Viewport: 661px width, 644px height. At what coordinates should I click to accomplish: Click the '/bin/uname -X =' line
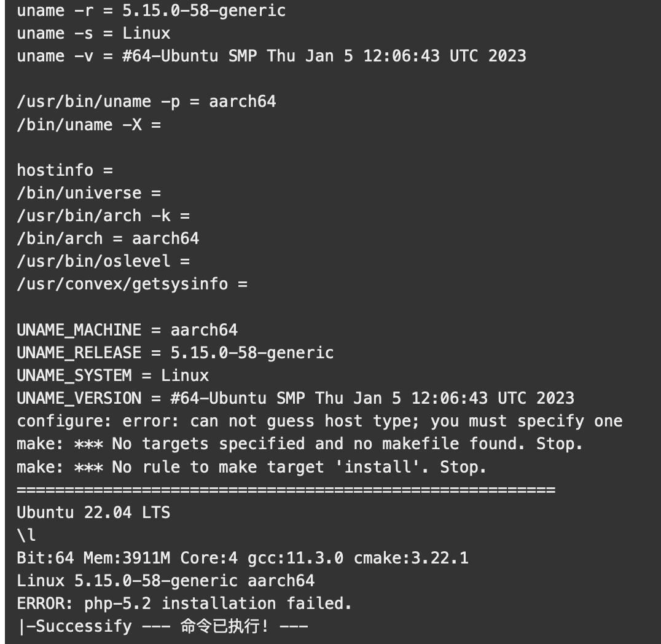pyautogui.click(x=89, y=125)
